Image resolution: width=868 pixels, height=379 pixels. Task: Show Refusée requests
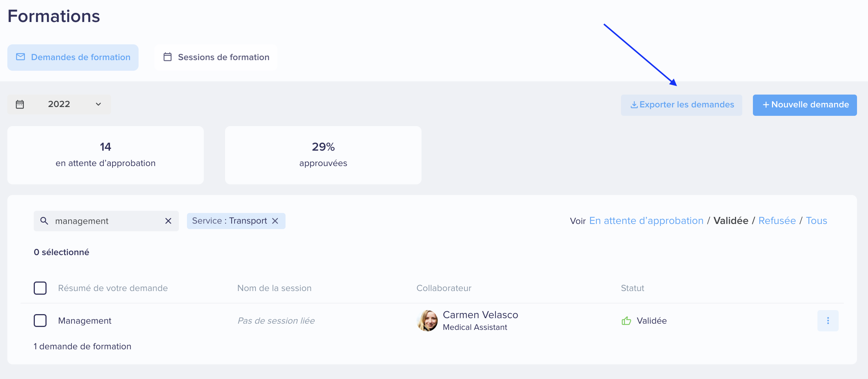pyautogui.click(x=777, y=221)
